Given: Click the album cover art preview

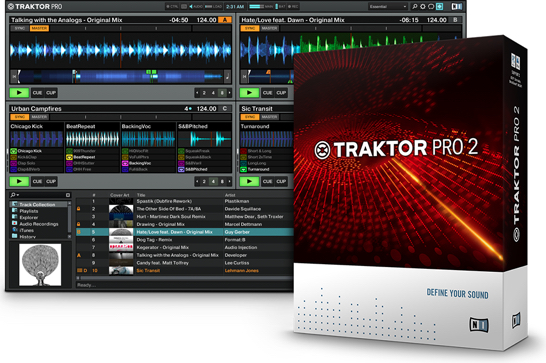Looking at the screenshot, I should (40, 265).
